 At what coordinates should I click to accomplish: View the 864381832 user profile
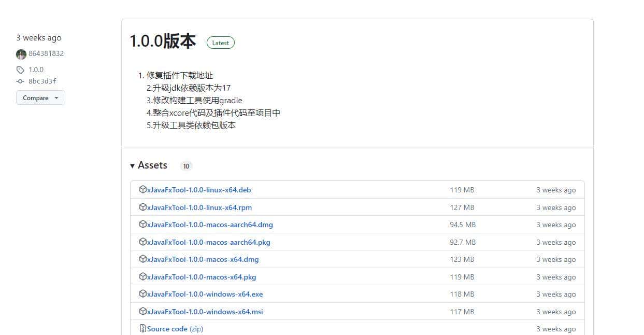click(x=46, y=53)
